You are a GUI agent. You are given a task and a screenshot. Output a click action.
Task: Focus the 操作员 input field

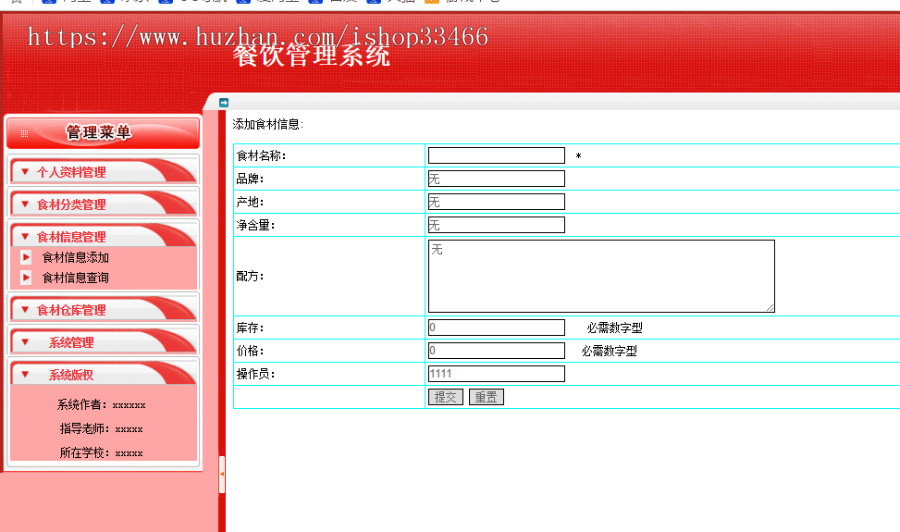[496, 374]
